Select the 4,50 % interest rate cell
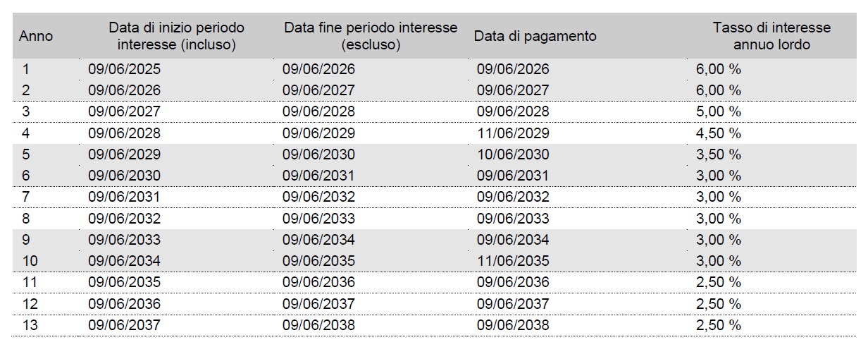Viewport: 868px width, 359px height. click(x=719, y=133)
